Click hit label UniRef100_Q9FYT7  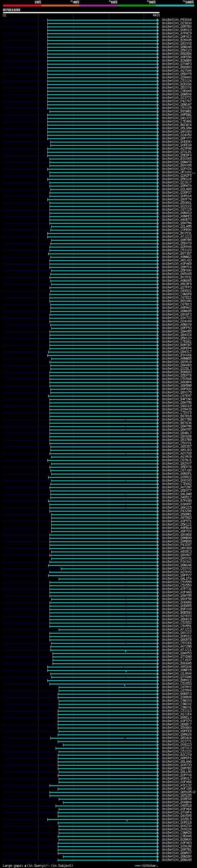pos(177,138)
